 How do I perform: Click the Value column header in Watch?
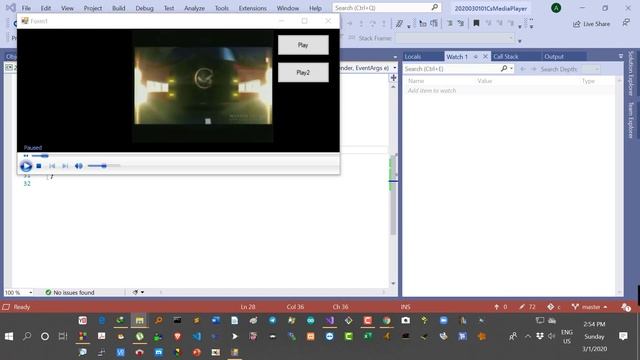pos(484,81)
